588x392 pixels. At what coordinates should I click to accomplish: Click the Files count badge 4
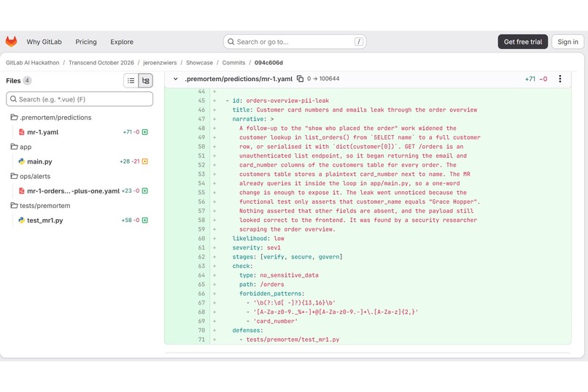click(27, 80)
